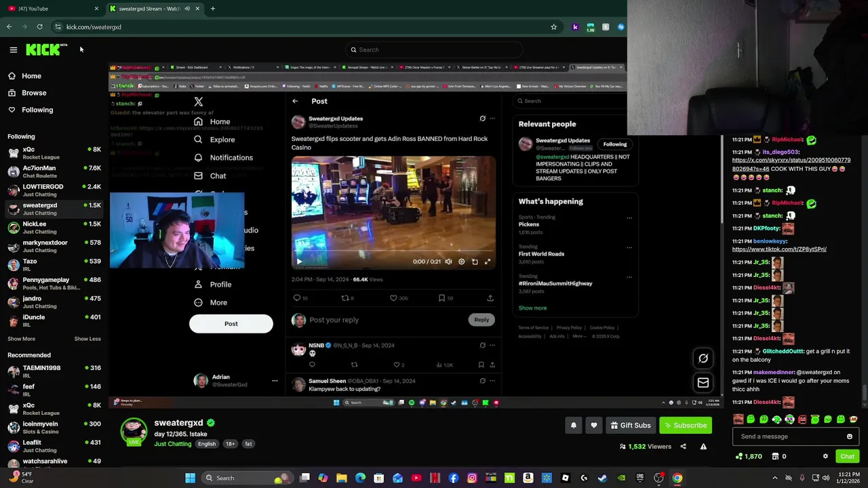Open the Just Chatting category link
Viewport: 868px width, 488px height.
(x=173, y=444)
